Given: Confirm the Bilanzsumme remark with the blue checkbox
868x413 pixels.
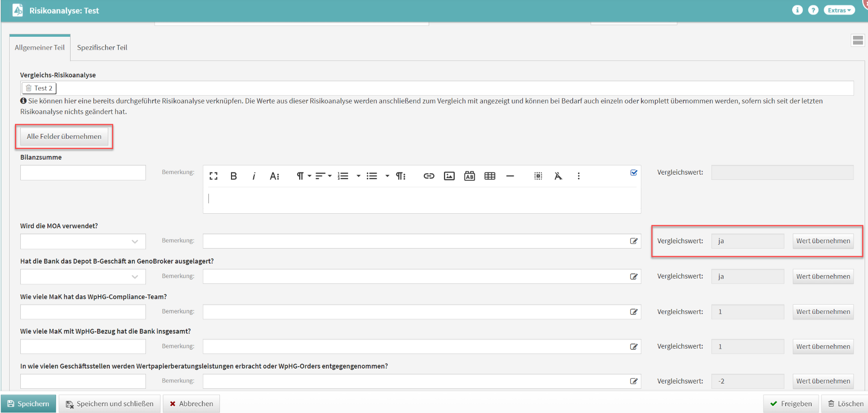Looking at the screenshot, I should pyautogui.click(x=634, y=173).
